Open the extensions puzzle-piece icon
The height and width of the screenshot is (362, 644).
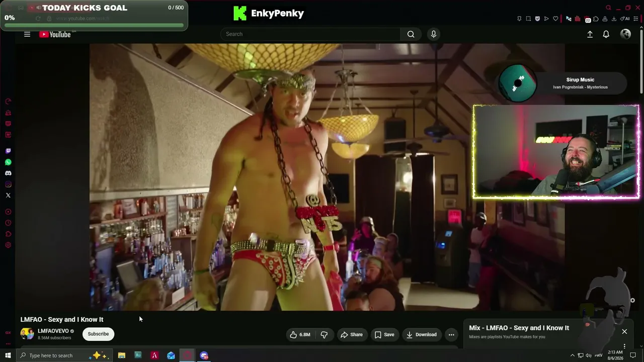[x=596, y=19]
